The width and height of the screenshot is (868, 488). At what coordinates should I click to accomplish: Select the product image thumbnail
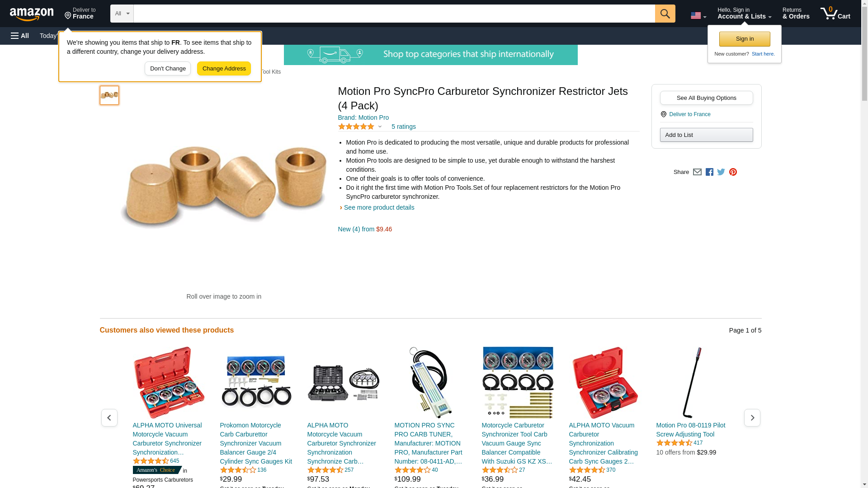109,95
